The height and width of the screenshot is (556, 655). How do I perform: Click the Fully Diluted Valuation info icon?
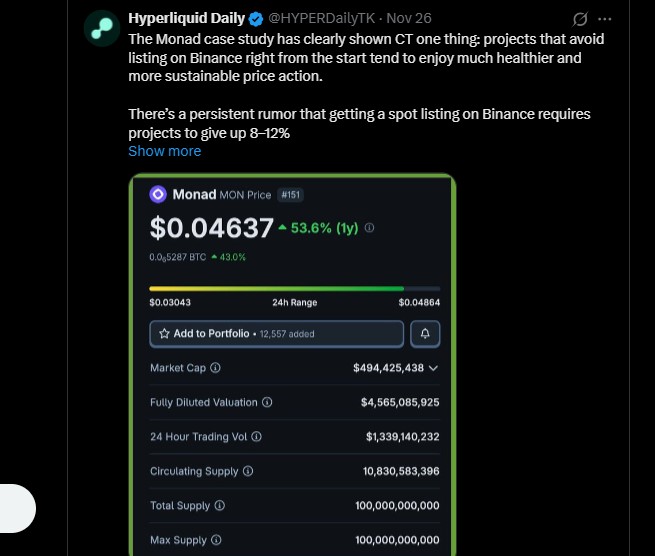click(267, 402)
